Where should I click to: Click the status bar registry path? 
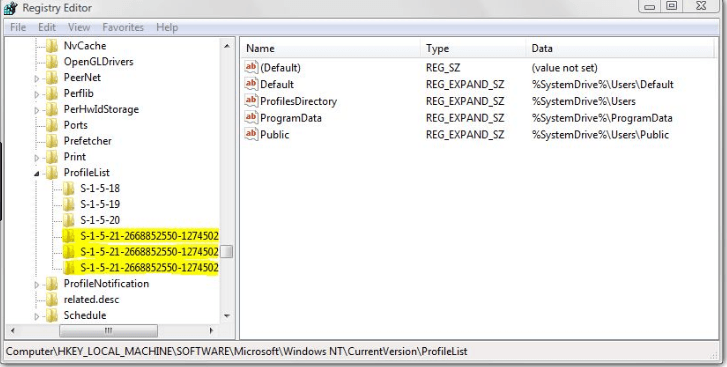(237, 351)
